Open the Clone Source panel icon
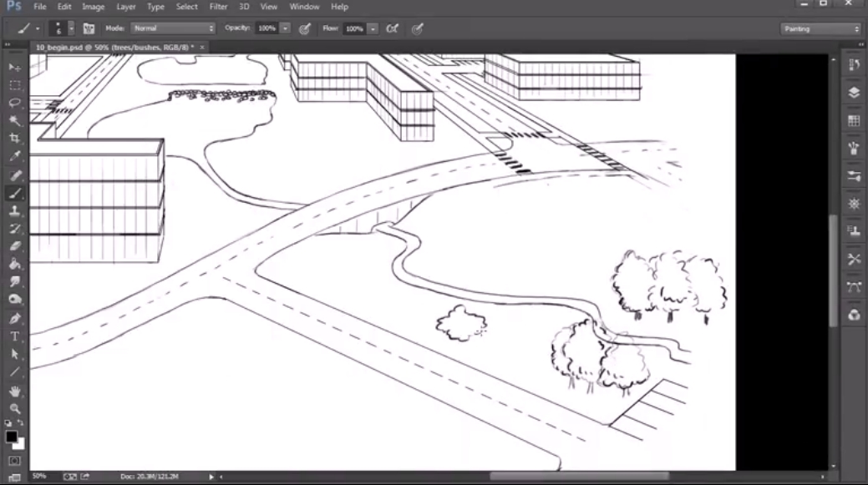 (x=854, y=231)
